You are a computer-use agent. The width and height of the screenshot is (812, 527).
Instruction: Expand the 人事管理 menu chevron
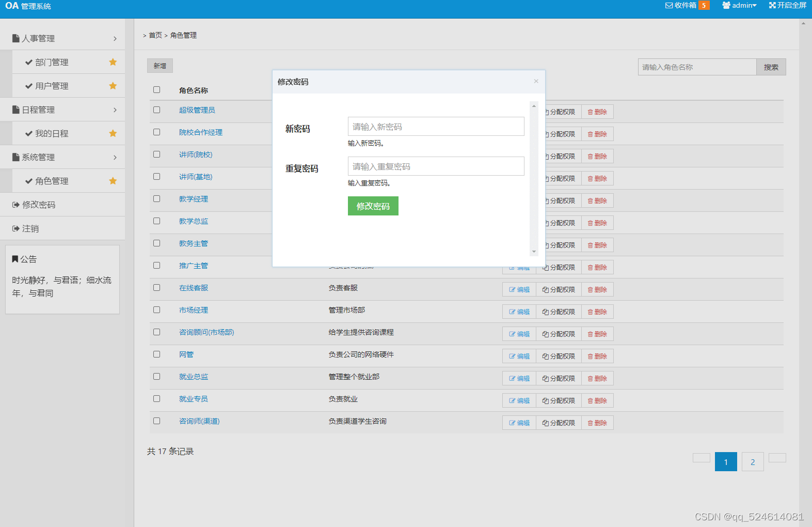tap(115, 39)
